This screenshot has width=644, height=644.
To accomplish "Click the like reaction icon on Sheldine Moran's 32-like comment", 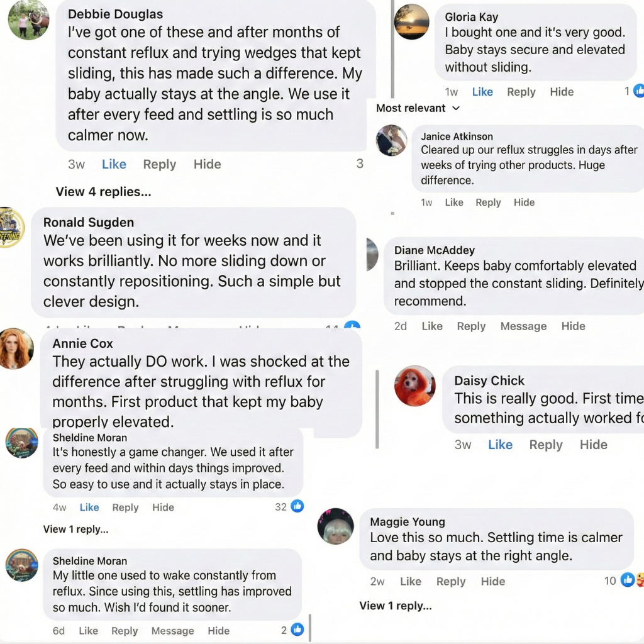I will (297, 506).
